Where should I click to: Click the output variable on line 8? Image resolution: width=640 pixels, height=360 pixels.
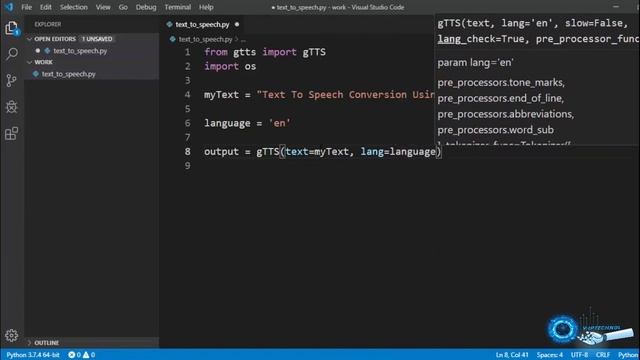click(221, 152)
